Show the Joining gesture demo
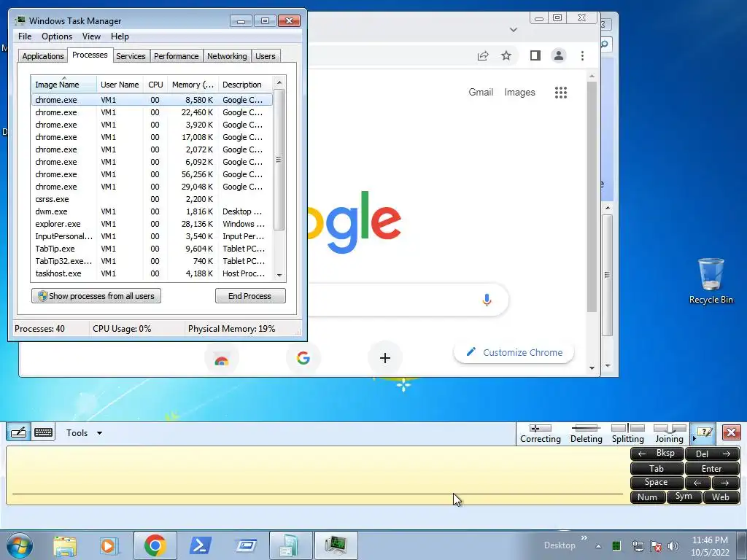This screenshot has height=560, width=747. coord(669,434)
